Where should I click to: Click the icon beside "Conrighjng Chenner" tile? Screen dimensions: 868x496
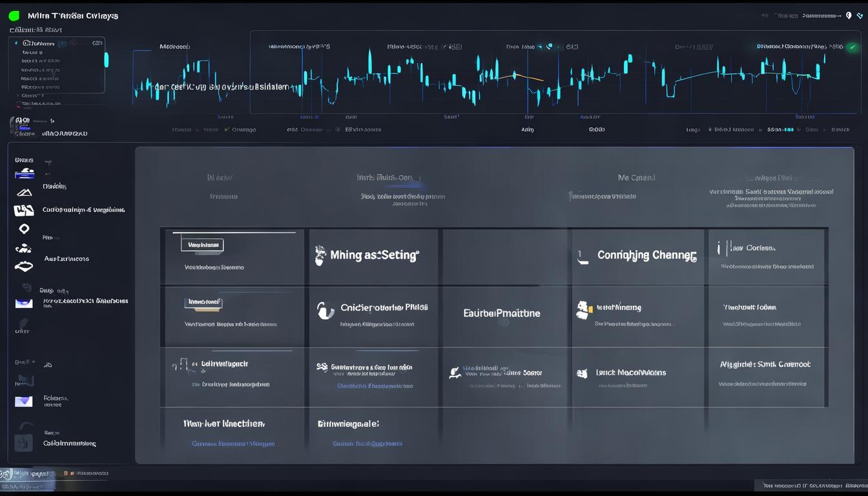pyautogui.click(x=583, y=258)
